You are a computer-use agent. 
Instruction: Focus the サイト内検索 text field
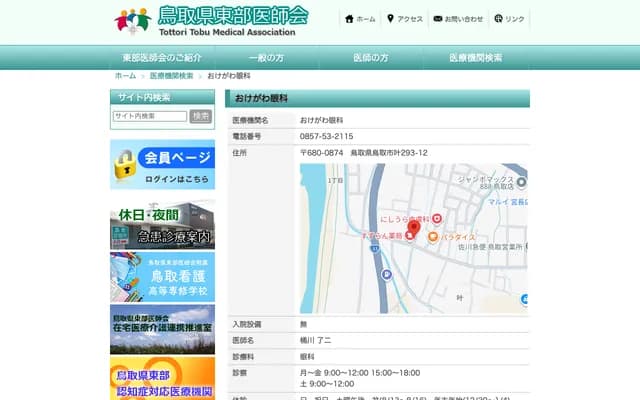point(149,116)
